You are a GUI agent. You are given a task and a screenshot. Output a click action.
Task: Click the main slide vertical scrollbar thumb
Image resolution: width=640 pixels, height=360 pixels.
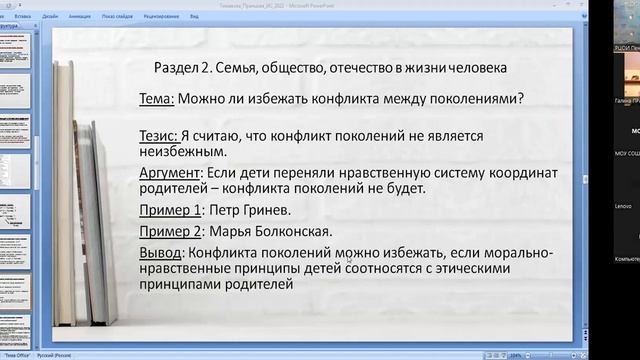(586, 179)
